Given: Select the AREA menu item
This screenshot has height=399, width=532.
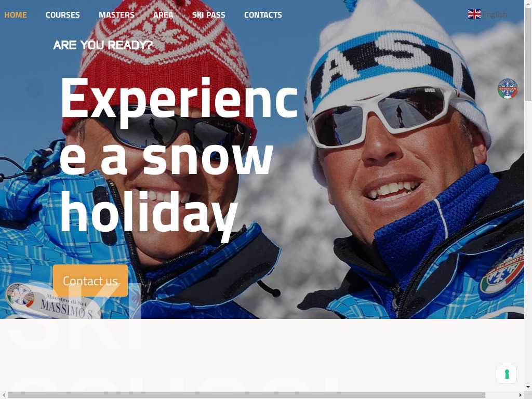Looking at the screenshot, I should coord(163,15).
